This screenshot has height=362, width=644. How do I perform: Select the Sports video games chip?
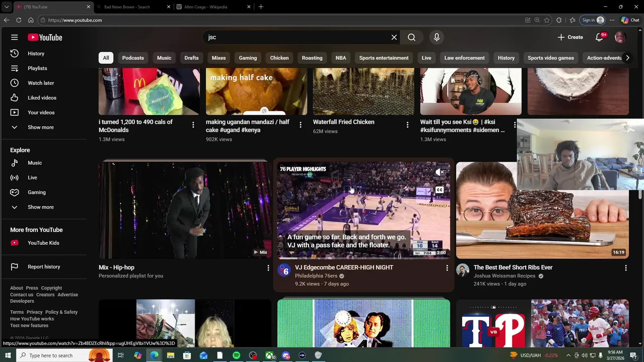tap(550, 58)
